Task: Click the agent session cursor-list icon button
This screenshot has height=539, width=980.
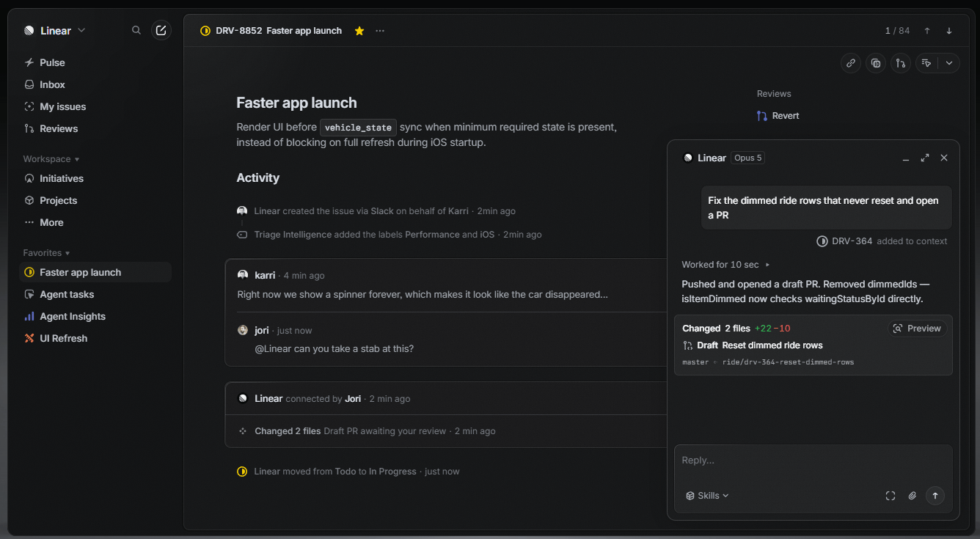Action: tap(926, 63)
